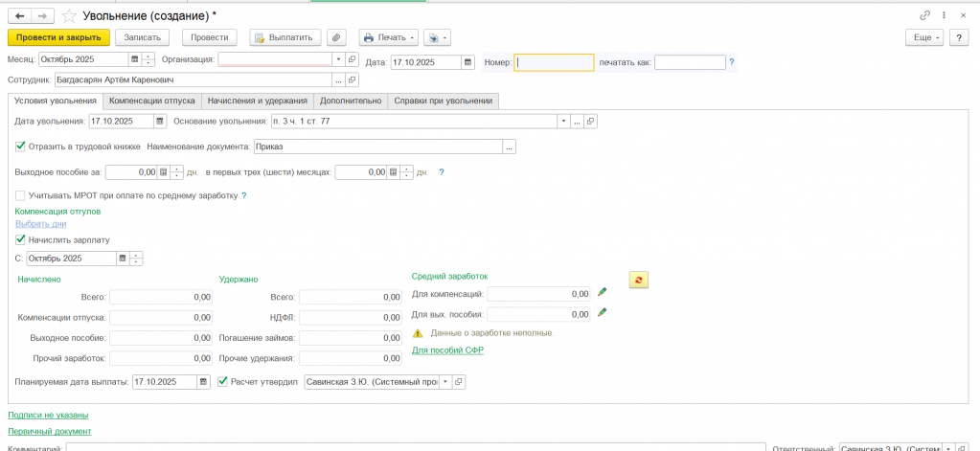This screenshot has height=451, width=980.
Task: Open Расчет утвердил person via open icon
Action: pos(459,382)
